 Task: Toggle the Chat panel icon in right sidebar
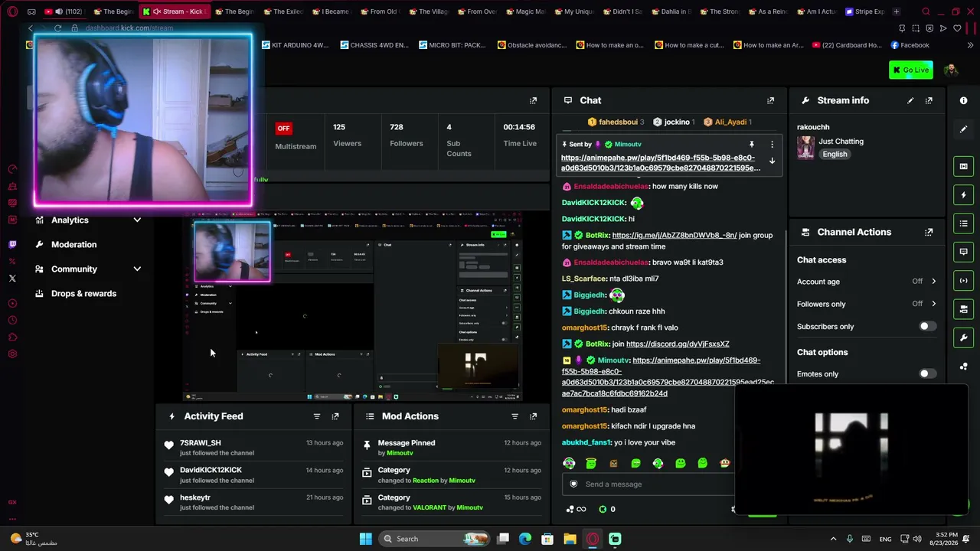pos(963,252)
